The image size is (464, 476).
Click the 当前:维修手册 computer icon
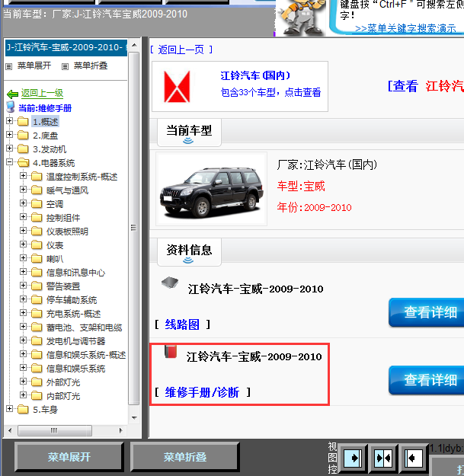(11, 107)
